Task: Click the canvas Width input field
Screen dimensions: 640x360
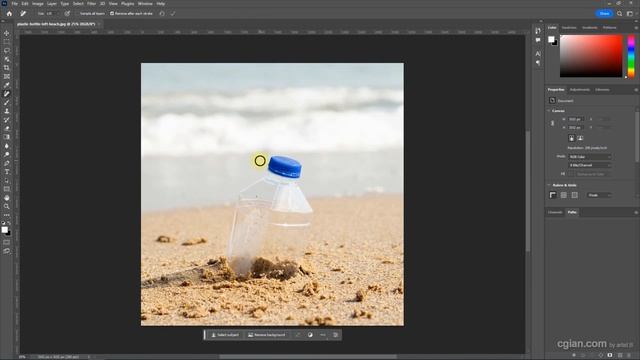Action: 576,119
